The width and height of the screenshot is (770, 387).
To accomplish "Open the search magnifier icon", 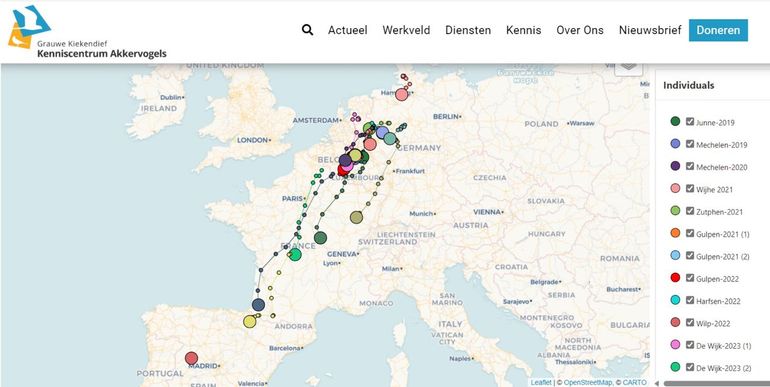I will (x=307, y=30).
